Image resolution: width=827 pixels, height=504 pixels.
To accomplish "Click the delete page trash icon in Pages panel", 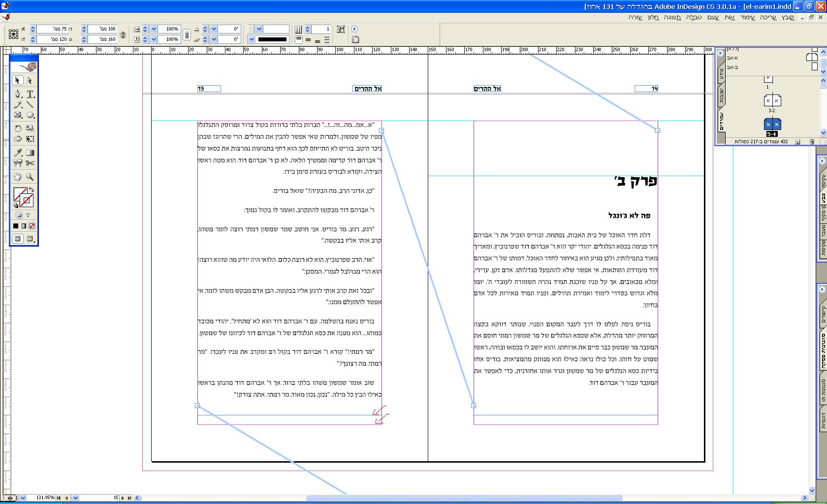I will [x=812, y=142].
